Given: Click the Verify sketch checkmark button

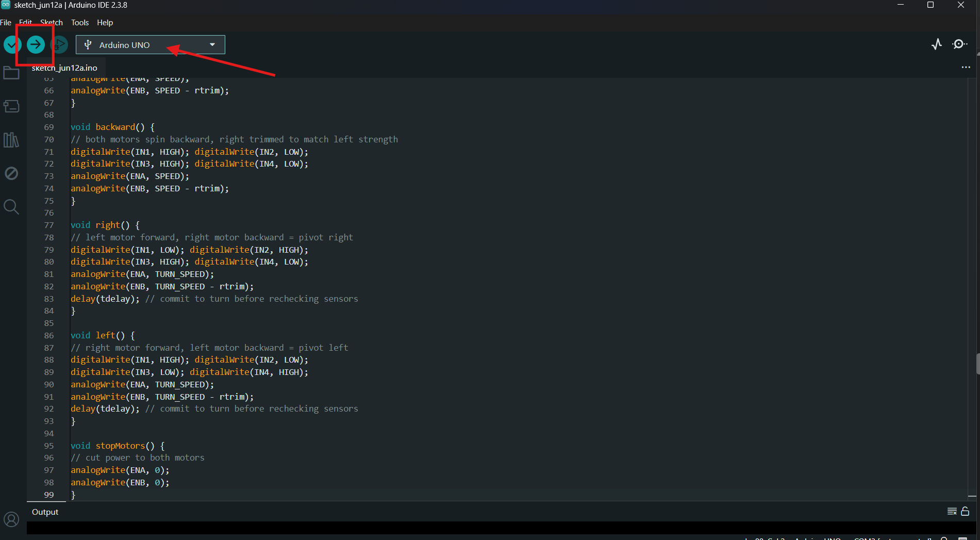Looking at the screenshot, I should point(11,45).
